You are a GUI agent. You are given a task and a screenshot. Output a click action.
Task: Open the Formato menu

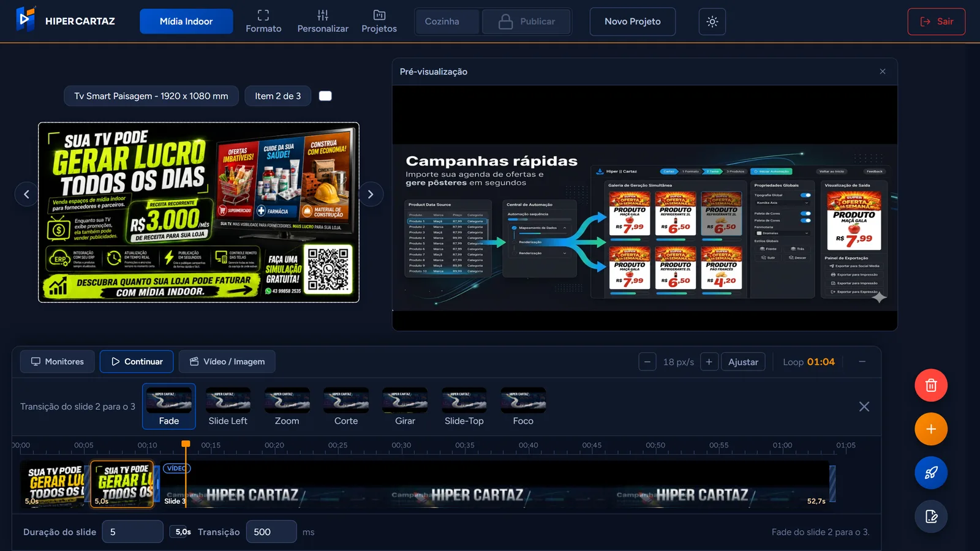pos(263,21)
